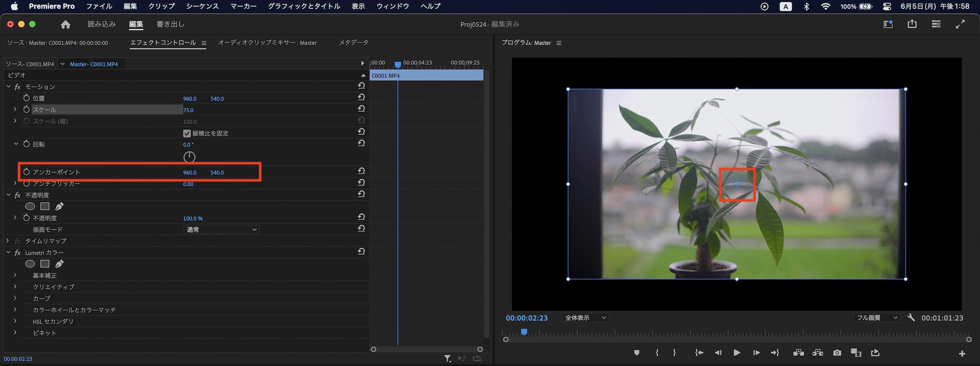The height and width of the screenshot is (366, 980).
Task: Open the Sequence menu
Action: (x=202, y=6)
